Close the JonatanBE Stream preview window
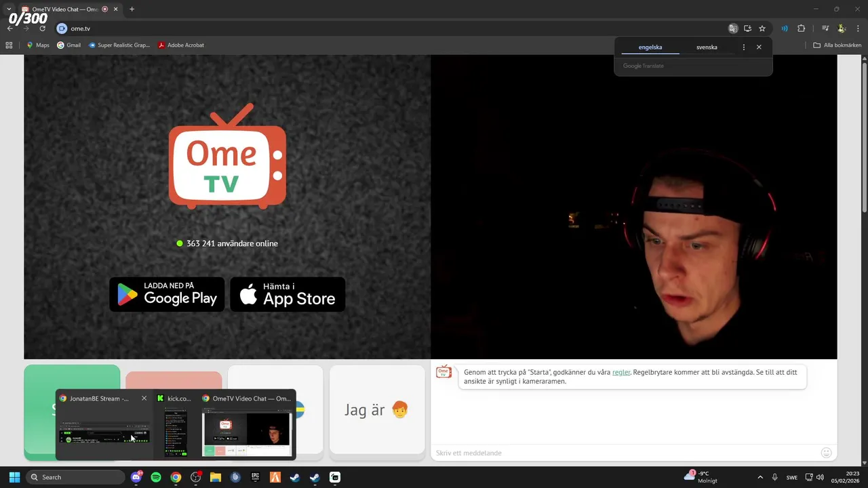 144,399
